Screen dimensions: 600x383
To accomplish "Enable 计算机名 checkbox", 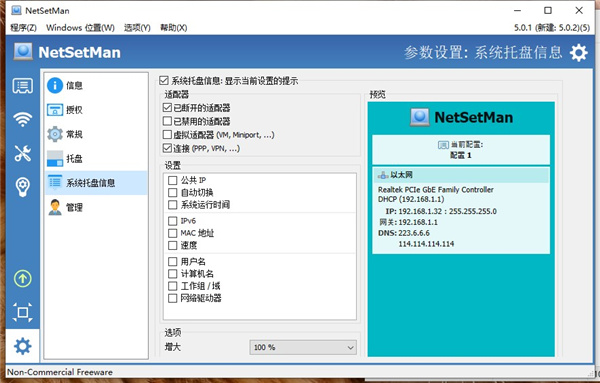I will pyautogui.click(x=173, y=274).
